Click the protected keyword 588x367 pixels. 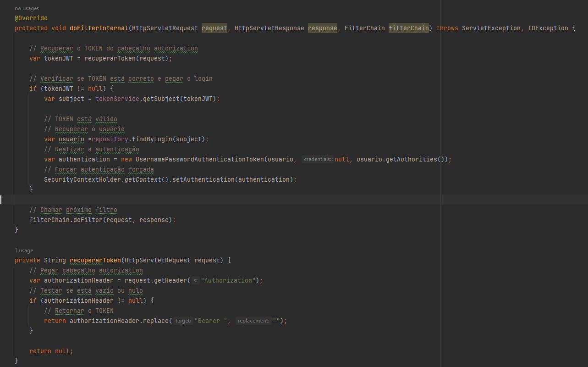[x=31, y=28]
